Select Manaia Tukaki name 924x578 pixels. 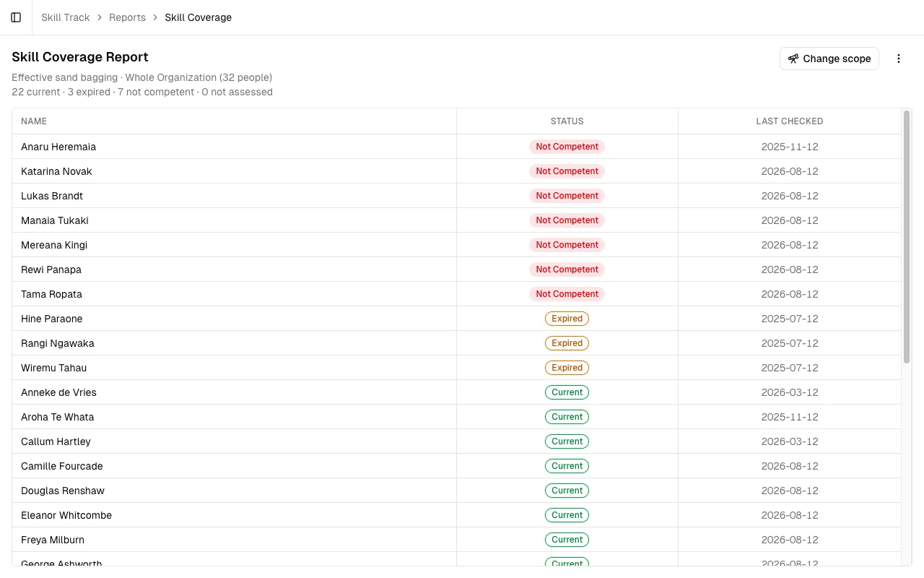point(55,220)
